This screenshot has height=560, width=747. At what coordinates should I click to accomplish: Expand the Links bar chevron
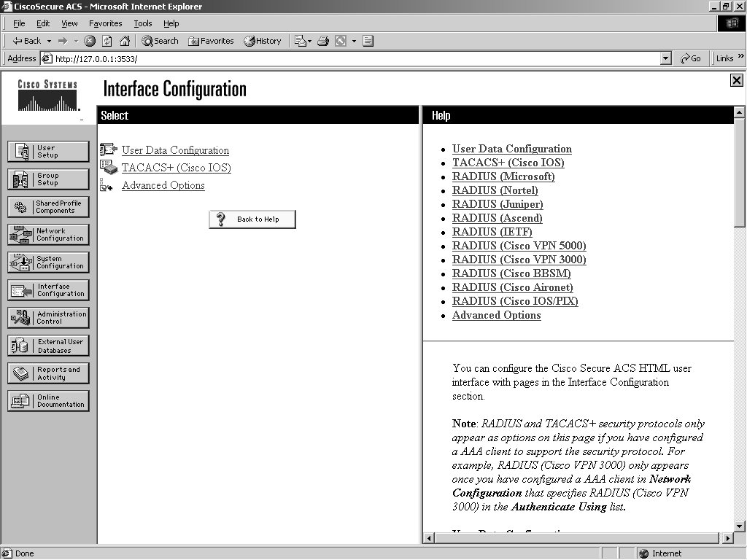[x=741, y=56]
